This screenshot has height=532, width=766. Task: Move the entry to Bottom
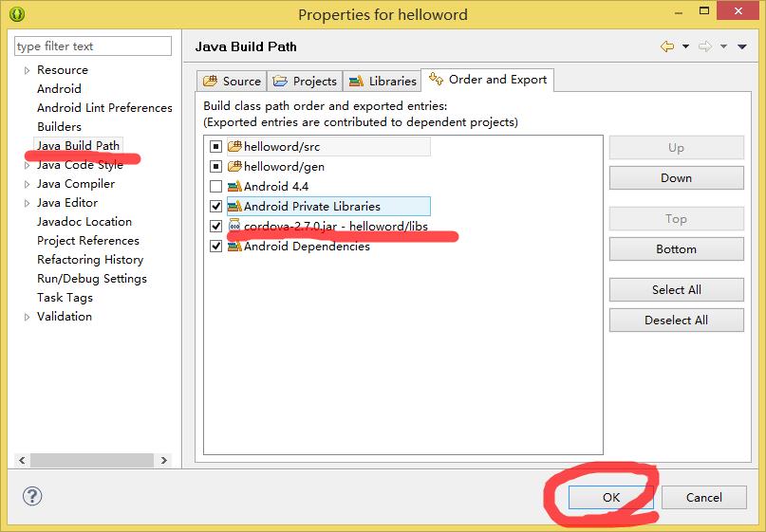[676, 248]
